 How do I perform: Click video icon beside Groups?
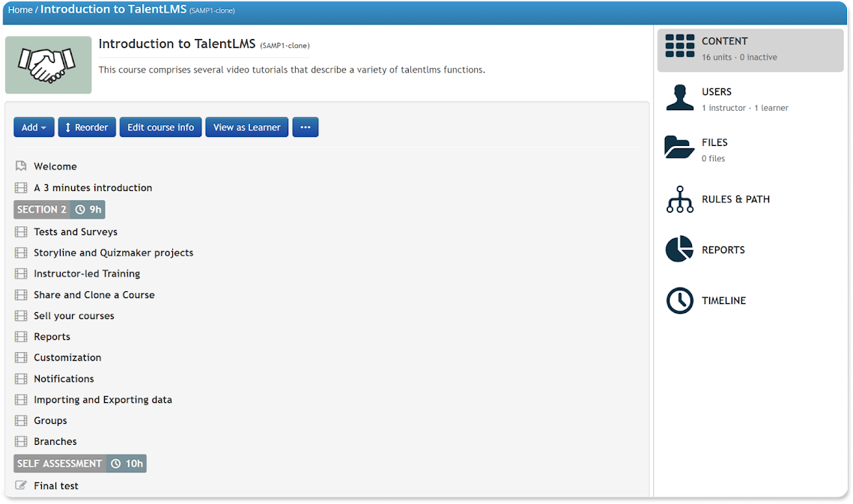click(x=21, y=421)
